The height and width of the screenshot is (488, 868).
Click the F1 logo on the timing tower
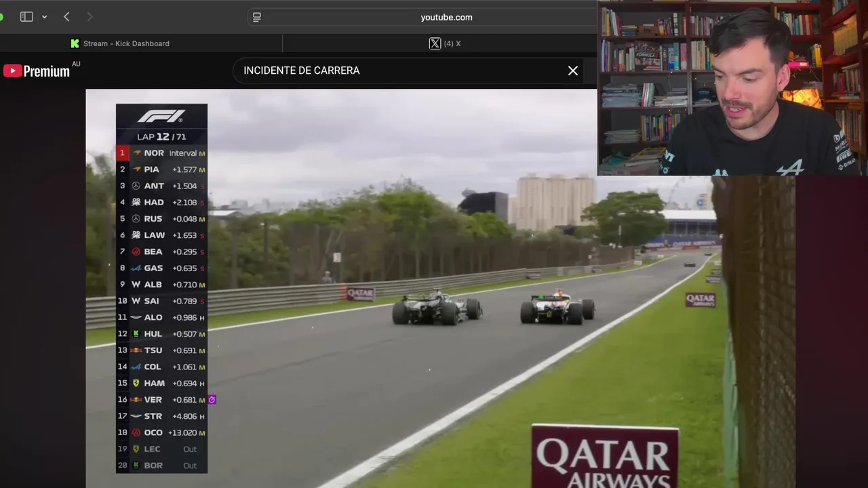coord(161,117)
